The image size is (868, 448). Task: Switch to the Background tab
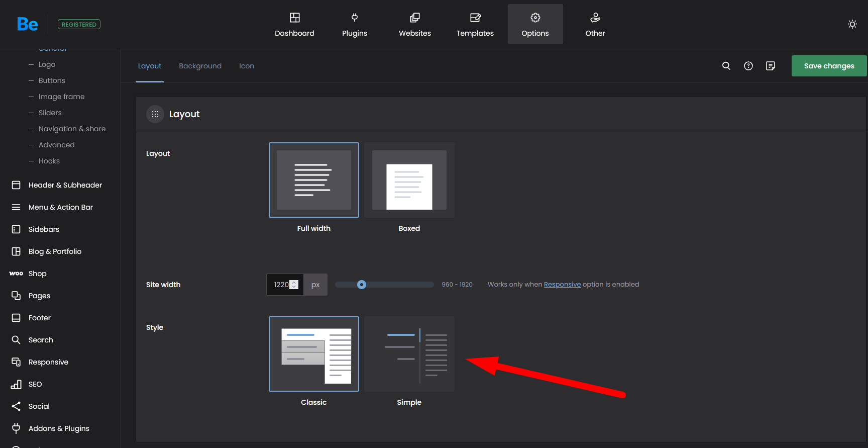pos(200,66)
